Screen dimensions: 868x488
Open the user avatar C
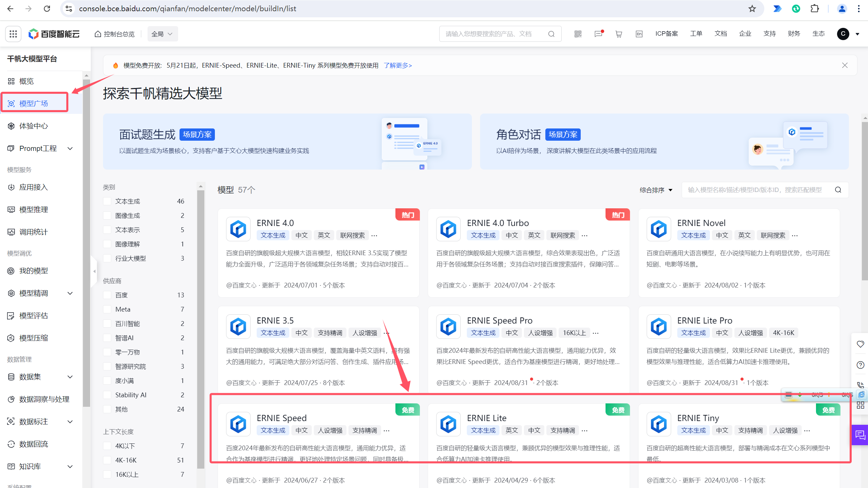(x=843, y=34)
